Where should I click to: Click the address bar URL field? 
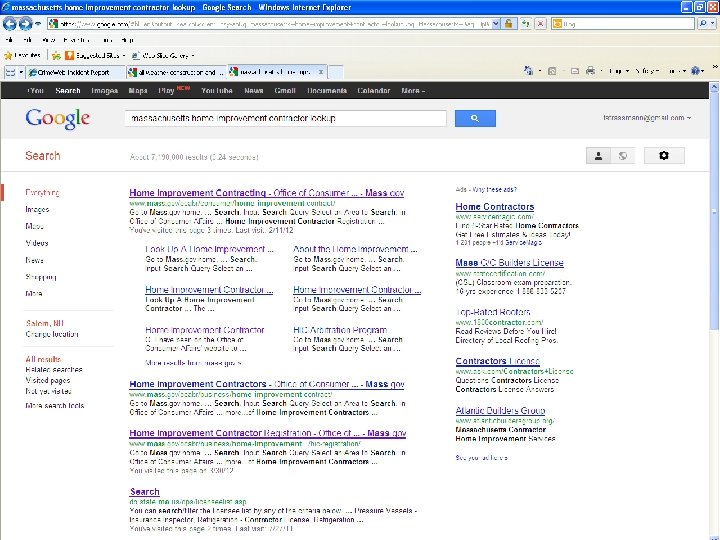[x=270, y=23]
